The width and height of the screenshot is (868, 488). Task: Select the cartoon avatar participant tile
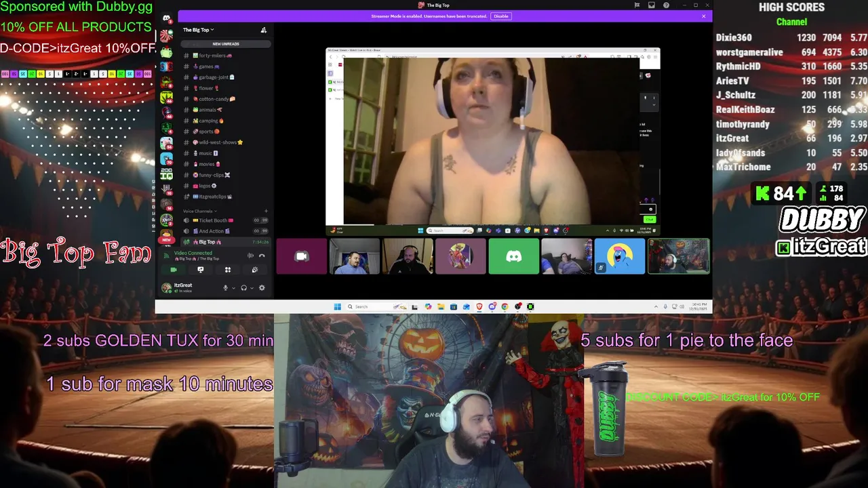pyautogui.click(x=460, y=256)
